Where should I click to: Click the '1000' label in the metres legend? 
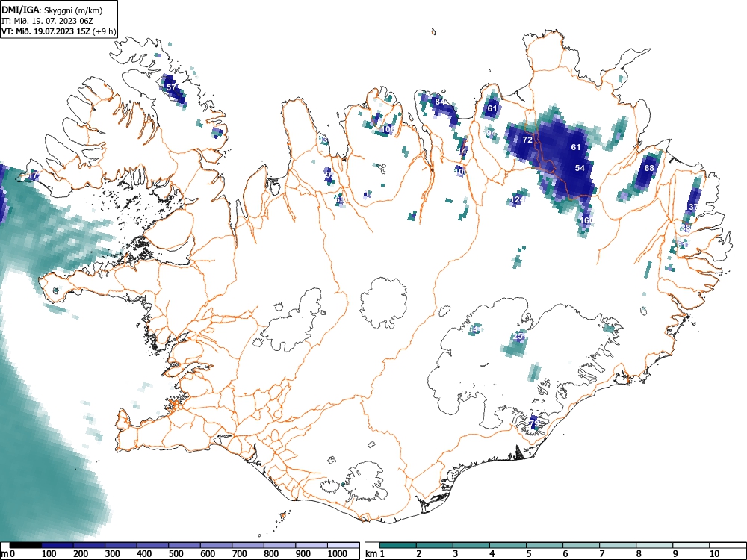[338, 554]
